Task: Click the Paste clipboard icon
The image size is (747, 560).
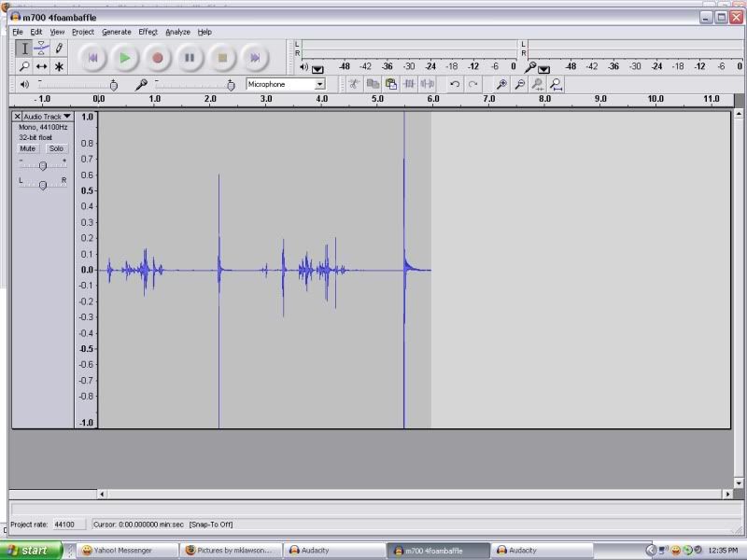Action: [x=391, y=84]
